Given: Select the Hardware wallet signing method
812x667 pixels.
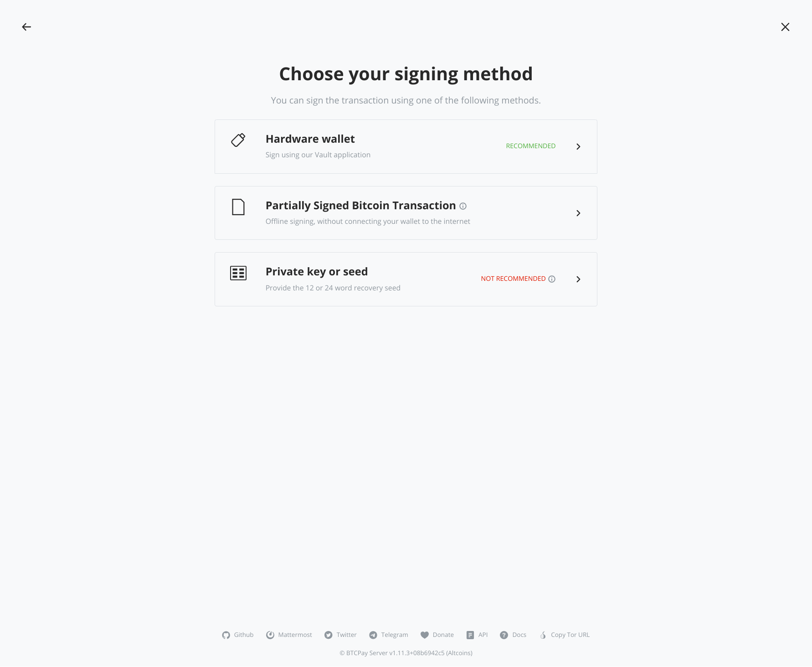Looking at the screenshot, I should tap(406, 146).
